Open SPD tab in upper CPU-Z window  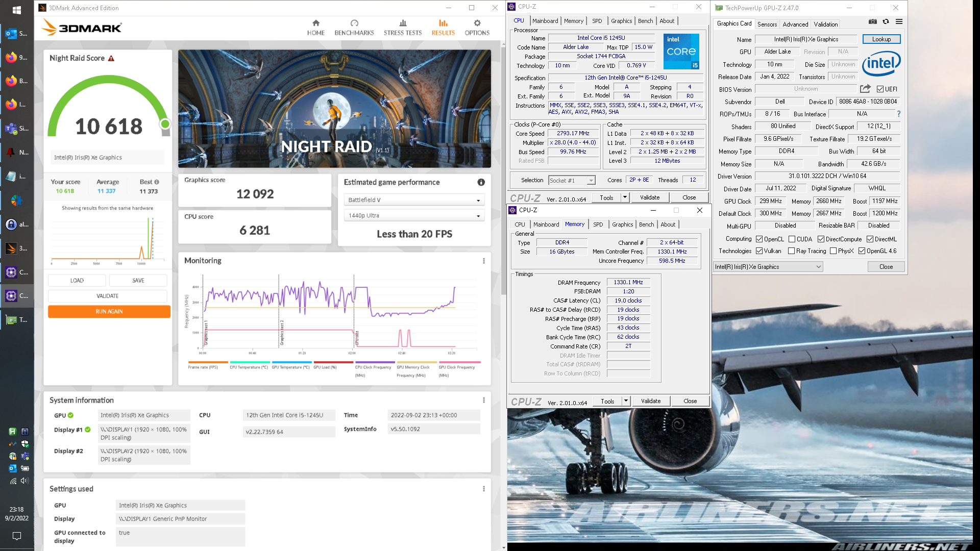pyautogui.click(x=597, y=21)
